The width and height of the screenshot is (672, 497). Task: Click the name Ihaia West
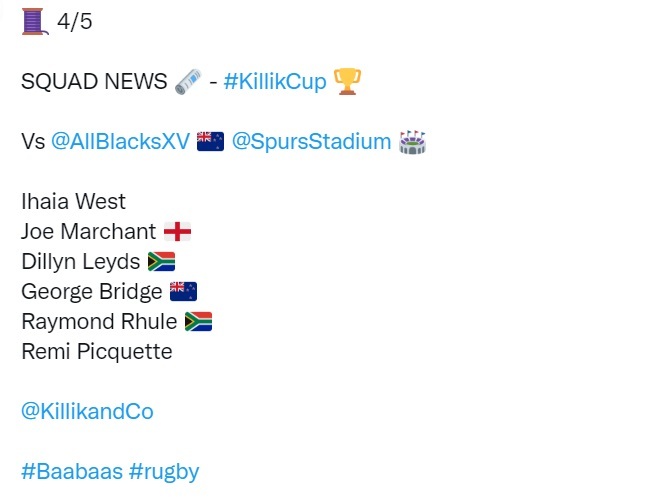[73, 202]
